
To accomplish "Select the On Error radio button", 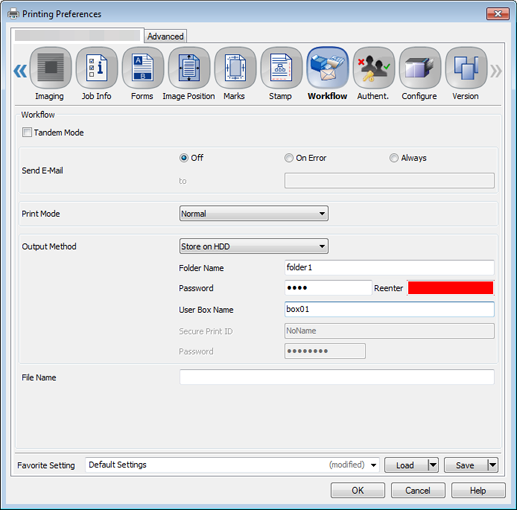I will [x=289, y=158].
